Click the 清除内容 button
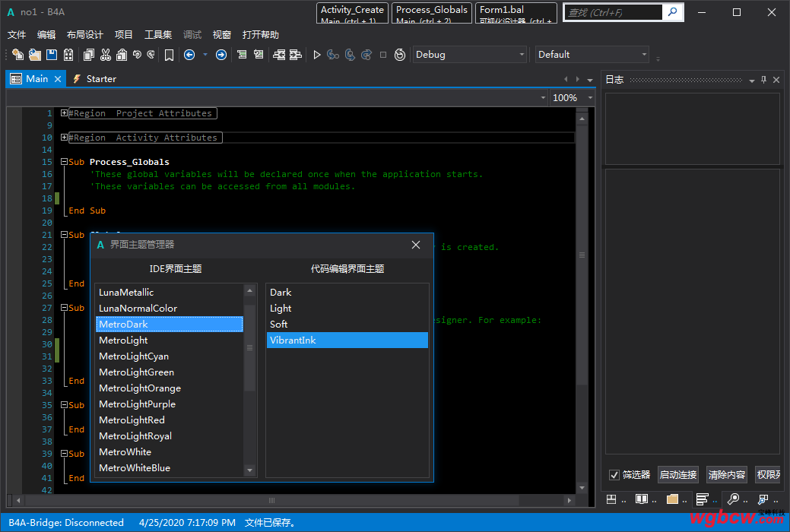Screen dimensions: 790x532 pyautogui.click(x=727, y=474)
